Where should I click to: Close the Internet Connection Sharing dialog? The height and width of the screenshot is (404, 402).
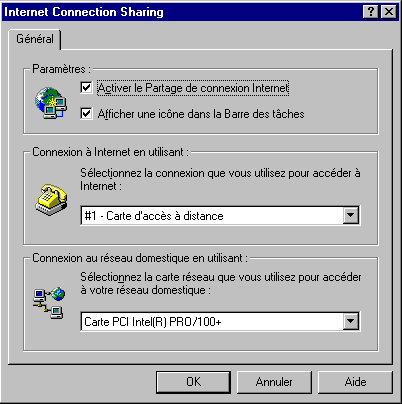click(388, 12)
